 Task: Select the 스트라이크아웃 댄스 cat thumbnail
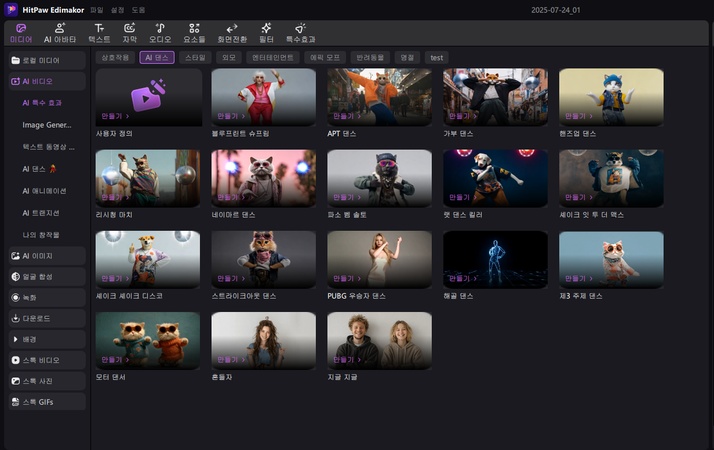[x=264, y=259]
